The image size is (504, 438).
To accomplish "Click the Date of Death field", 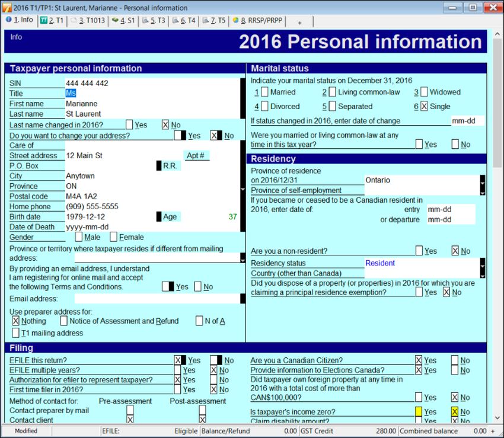I will pyautogui.click(x=152, y=227).
